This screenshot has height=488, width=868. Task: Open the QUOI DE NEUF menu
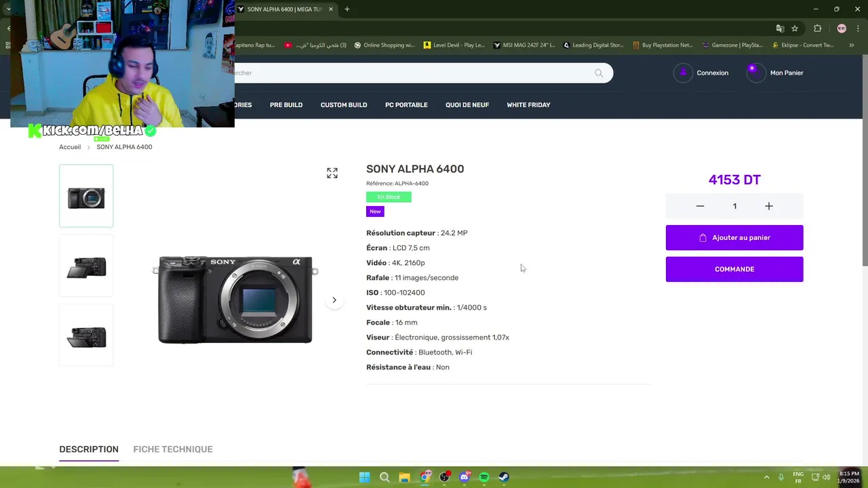coord(467,105)
